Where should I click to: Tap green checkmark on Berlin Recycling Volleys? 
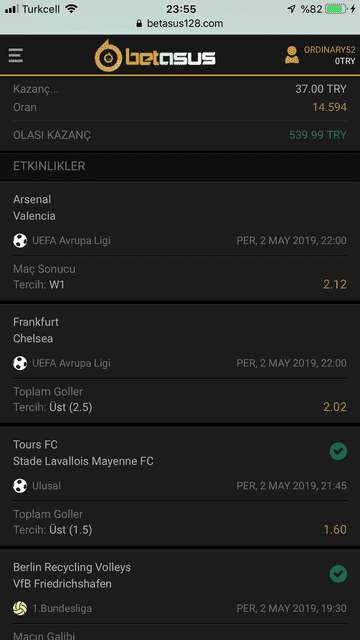click(338, 574)
